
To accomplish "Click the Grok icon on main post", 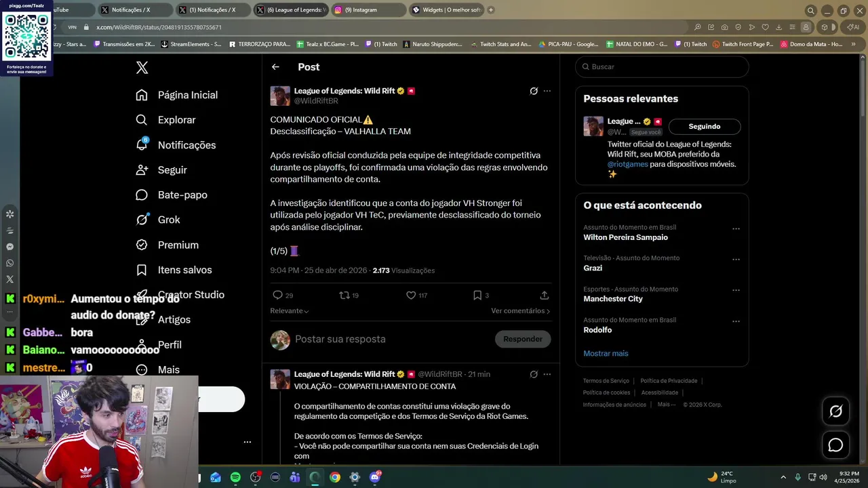I will (x=534, y=91).
